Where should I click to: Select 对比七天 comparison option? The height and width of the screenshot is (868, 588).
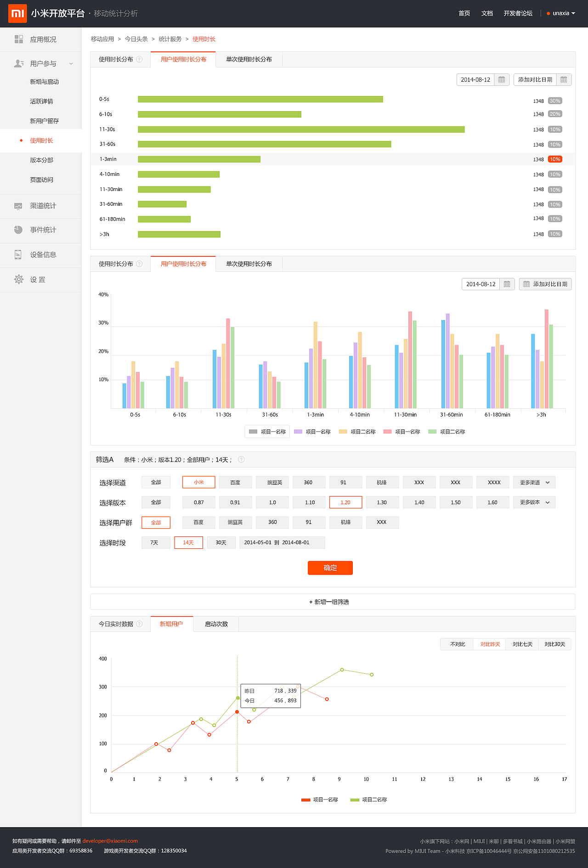coord(522,644)
